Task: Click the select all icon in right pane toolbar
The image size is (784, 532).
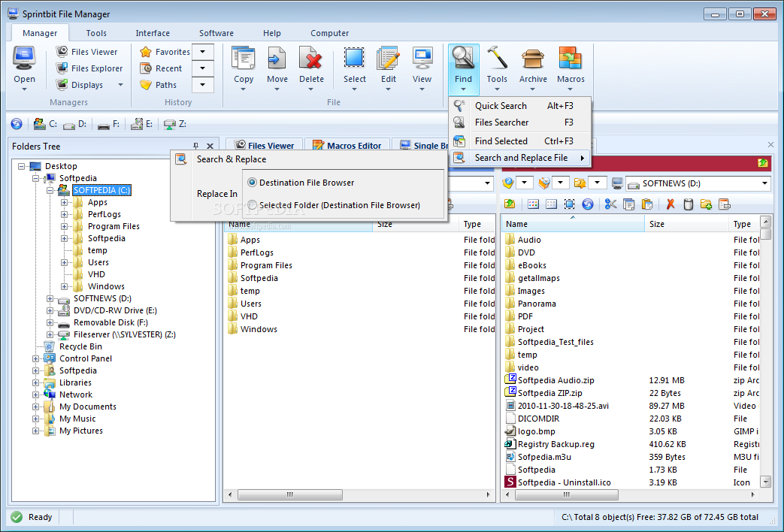Action: click(x=570, y=204)
